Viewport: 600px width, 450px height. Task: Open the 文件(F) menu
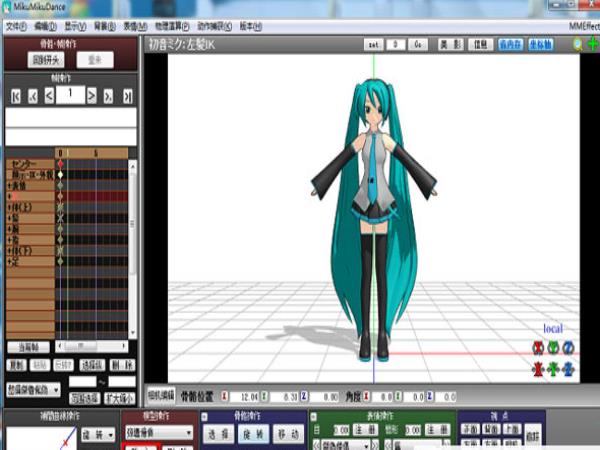pyautogui.click(x=16, y=26)
